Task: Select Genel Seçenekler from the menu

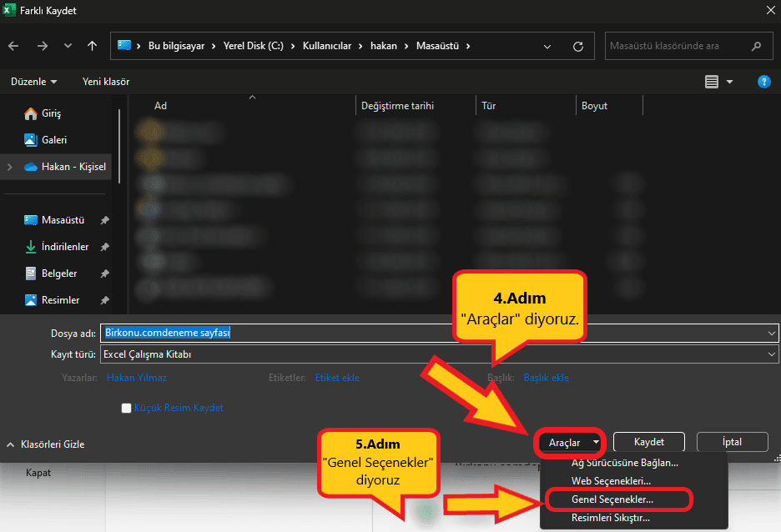Action: 612,499
